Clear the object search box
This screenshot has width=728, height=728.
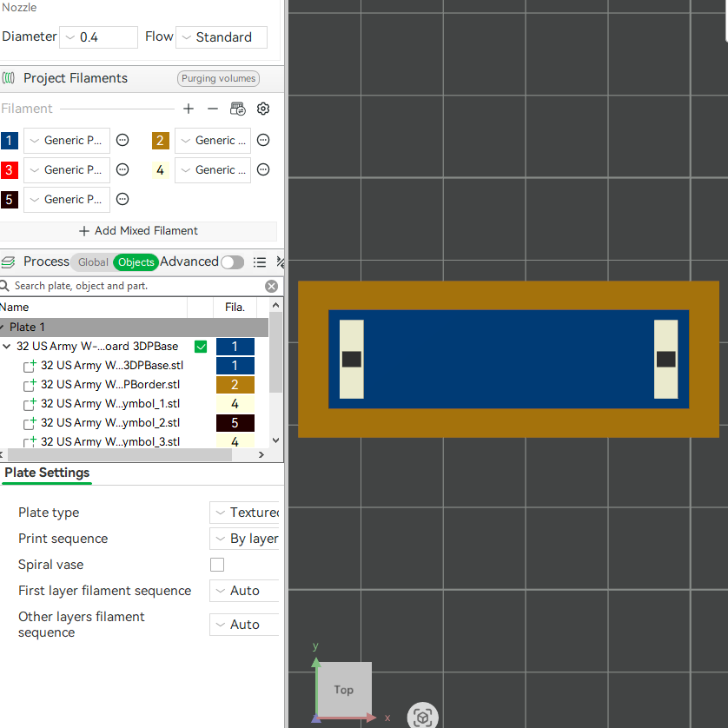pos(272,286)
